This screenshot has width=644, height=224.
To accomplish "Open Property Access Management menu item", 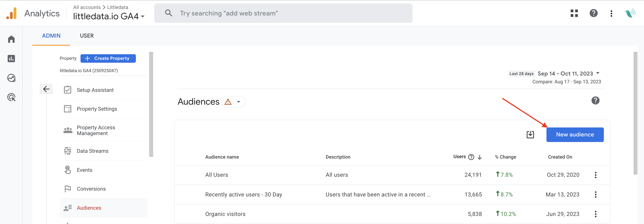I will 104,130.
